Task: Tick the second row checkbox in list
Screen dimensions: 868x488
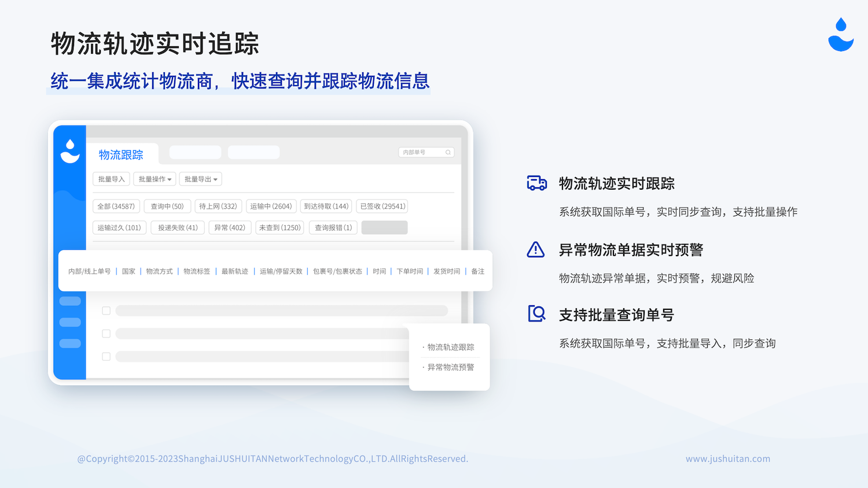Action: point(106,334)
